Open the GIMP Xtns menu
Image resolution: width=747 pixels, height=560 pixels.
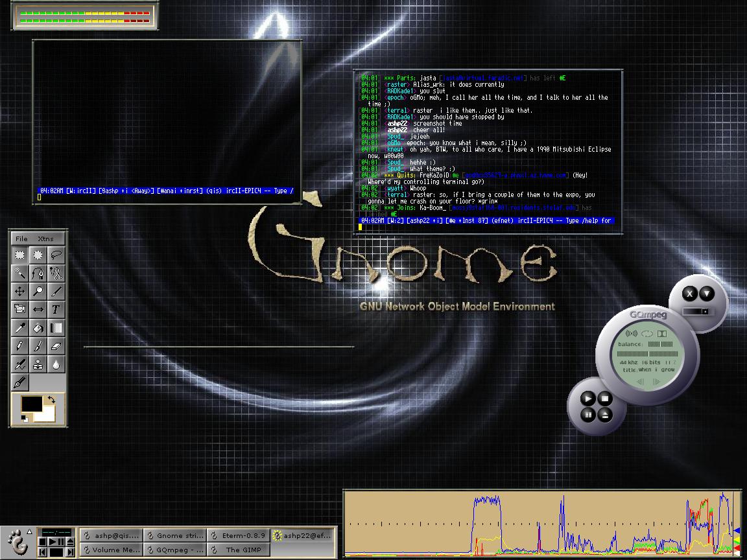pos(46,239)
